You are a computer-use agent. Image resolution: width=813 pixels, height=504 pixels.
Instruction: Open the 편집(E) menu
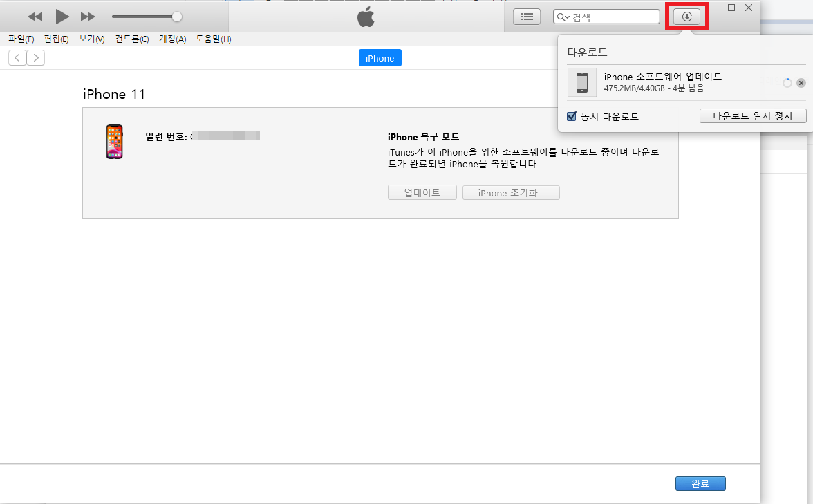point(56,39)
